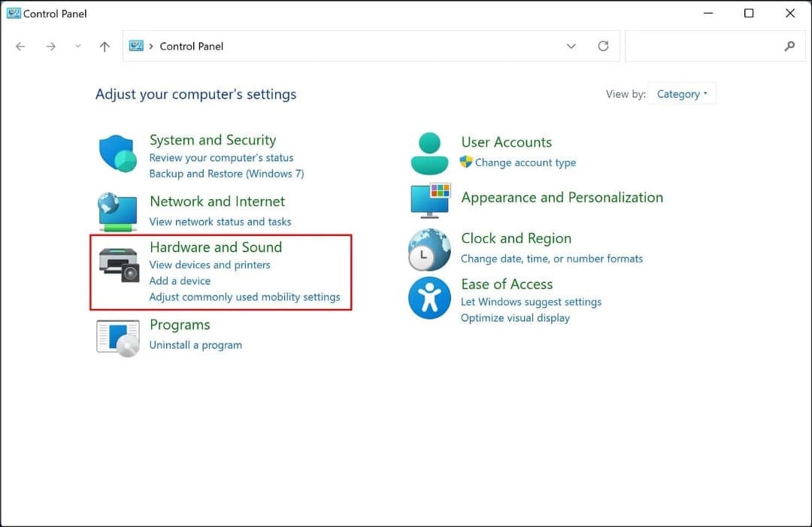This screenshot has width=812, height=527.
Task: Open the View by Category dropdown
Action: click(x=681, y=94)
